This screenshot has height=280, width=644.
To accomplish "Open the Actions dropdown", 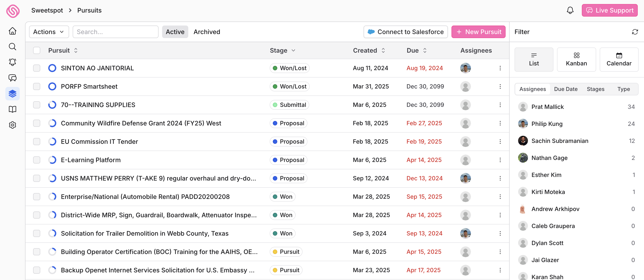I will coord(49,32).
